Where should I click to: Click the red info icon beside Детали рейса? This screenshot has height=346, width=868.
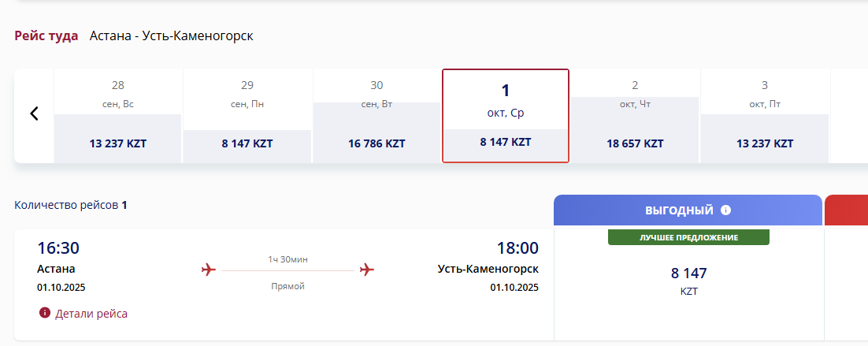pyautogui.click(x=45, y=313)
